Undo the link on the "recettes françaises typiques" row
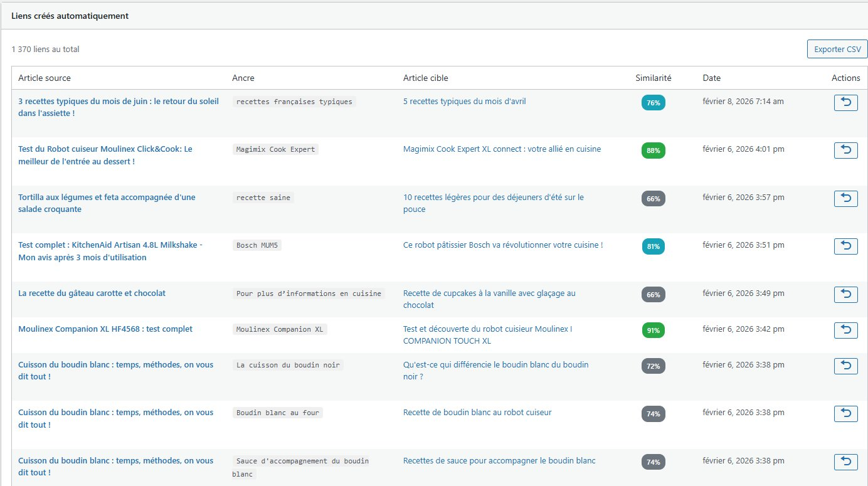This screenshot has width=868, height=486. [x=846, y=102]
